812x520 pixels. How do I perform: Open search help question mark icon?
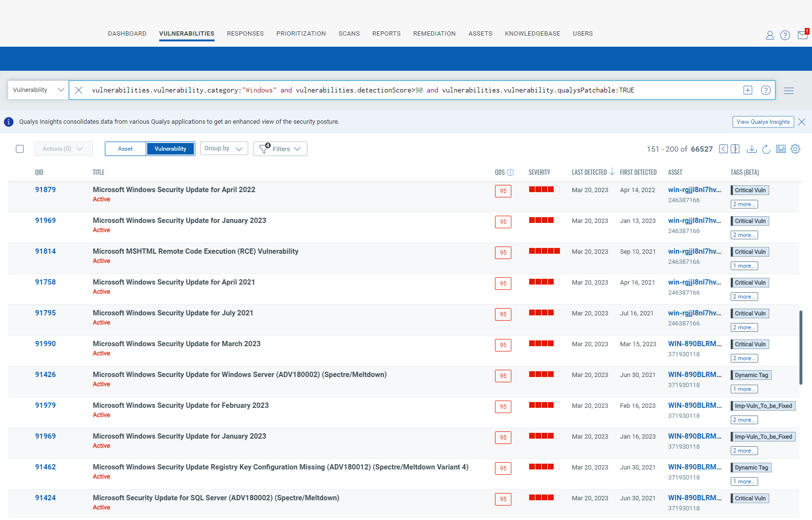766,90
